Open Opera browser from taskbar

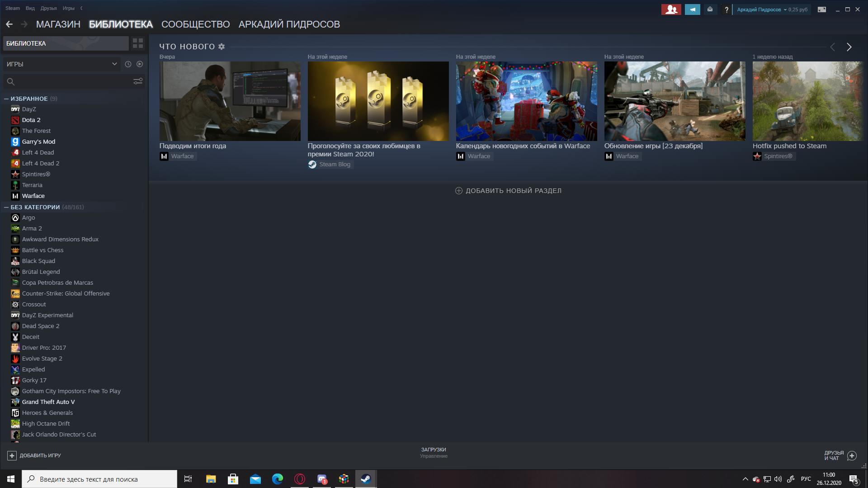(300, 479)
